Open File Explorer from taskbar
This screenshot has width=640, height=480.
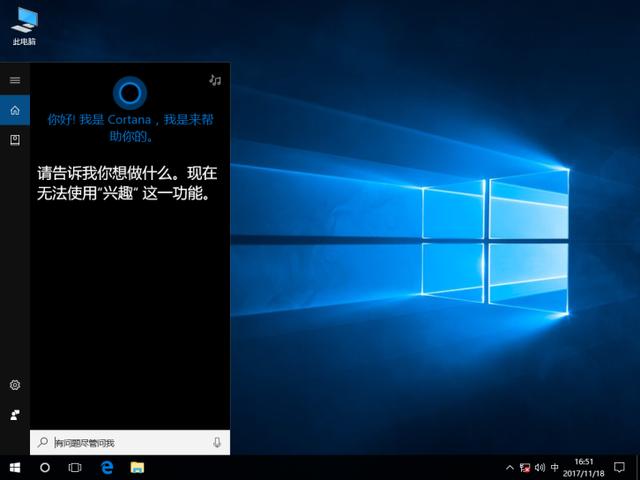point(137,467)
